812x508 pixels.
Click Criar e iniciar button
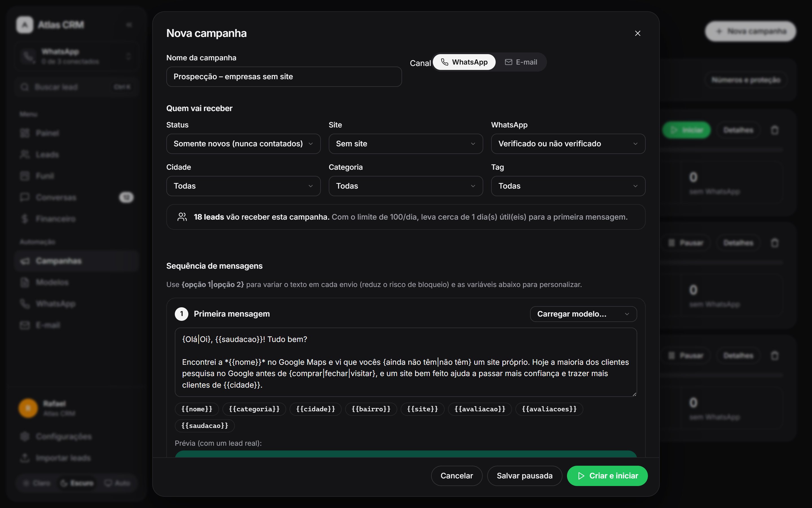pyautogui.click(x=607, y=476)
